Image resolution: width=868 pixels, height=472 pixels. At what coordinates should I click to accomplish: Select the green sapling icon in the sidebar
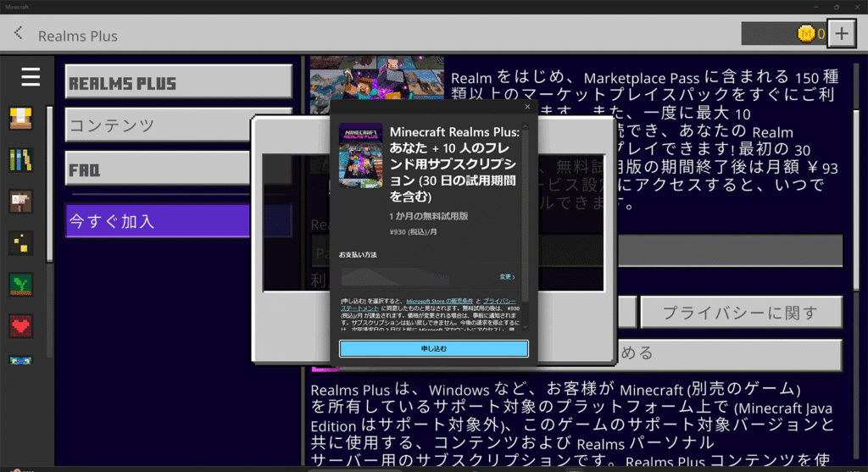(20, 285)
